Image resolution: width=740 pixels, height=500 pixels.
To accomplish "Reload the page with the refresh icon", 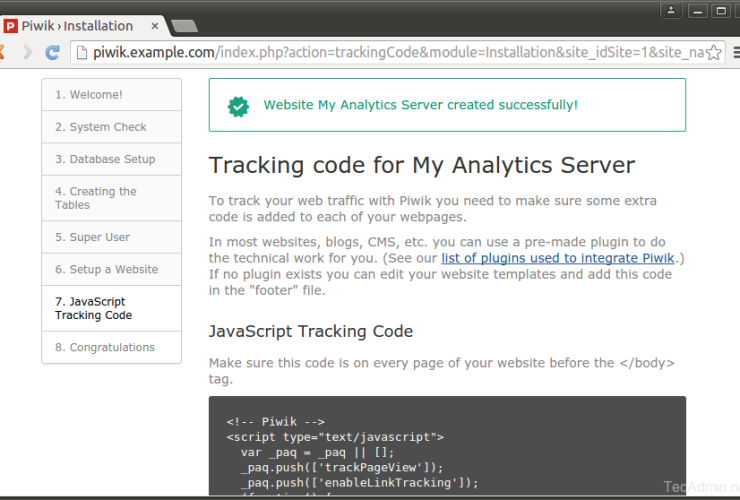I will coord(53,52).
